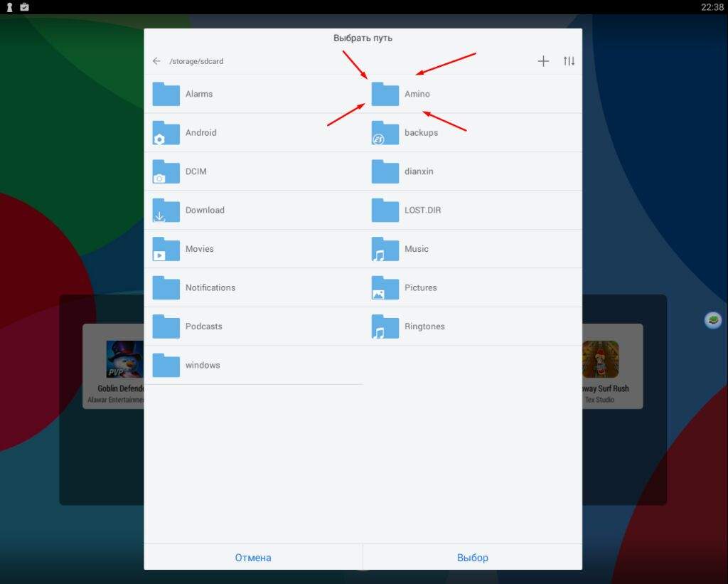The height and width of the screenshot is (584, 728).
Task: Select the 'Alarms' folder name
Action: coord(199,94)
